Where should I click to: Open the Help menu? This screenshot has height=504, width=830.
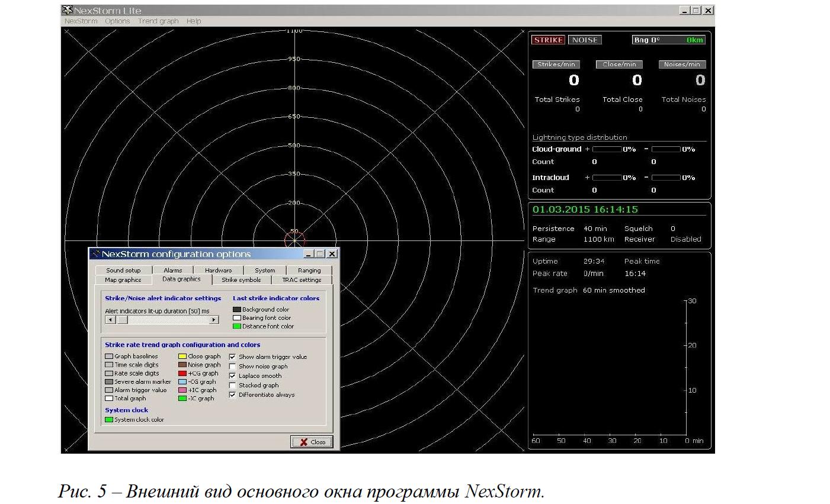194,21
